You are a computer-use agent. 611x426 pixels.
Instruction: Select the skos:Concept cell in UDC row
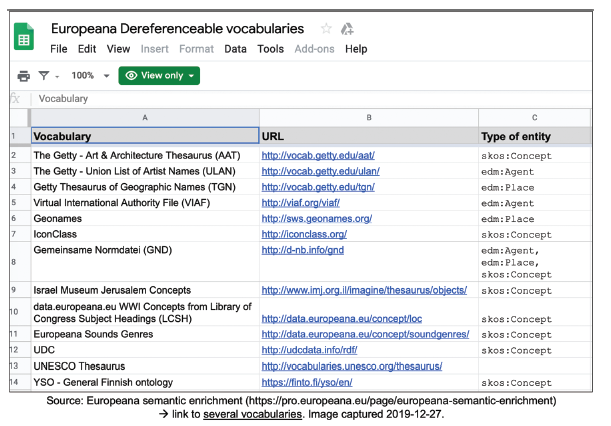click(x=534, y=350)
